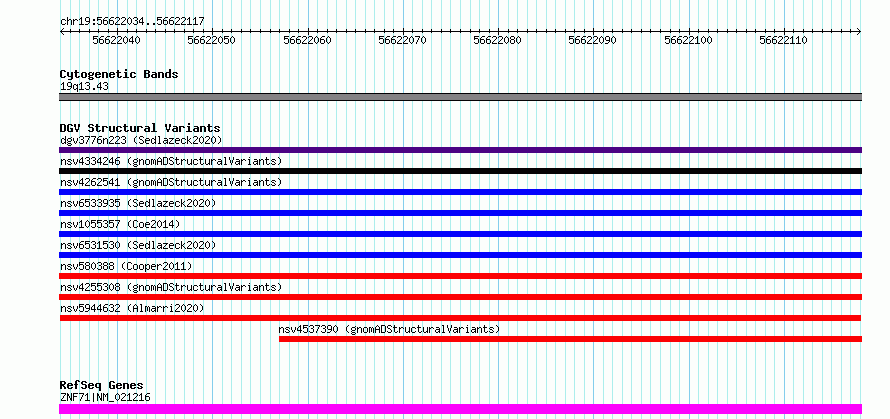Select the blue nsv4262541 variant bar
Viewport: 890px width, 419px height.
(460, 192)
